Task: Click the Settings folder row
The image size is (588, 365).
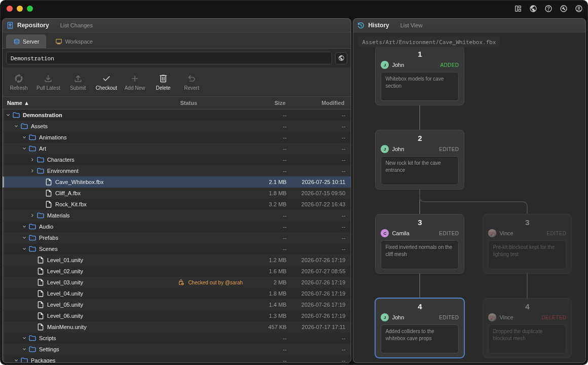Action: coord(177,349)
